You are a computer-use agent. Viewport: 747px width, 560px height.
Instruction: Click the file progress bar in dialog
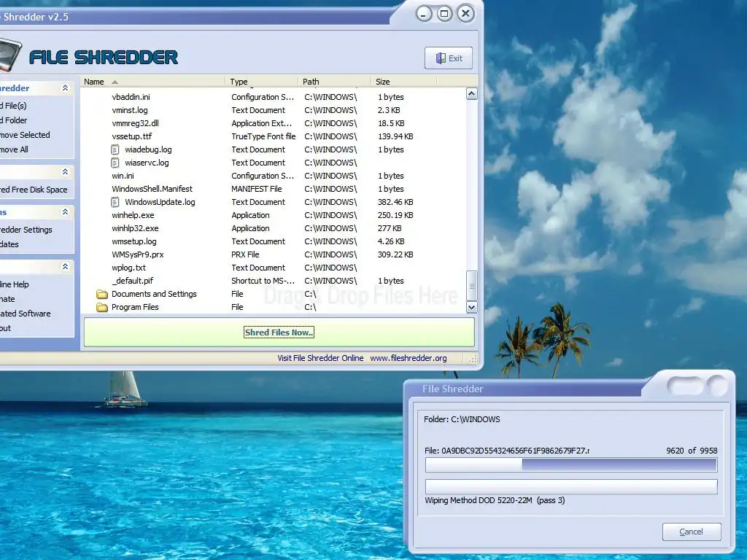[x=571, y=464]
